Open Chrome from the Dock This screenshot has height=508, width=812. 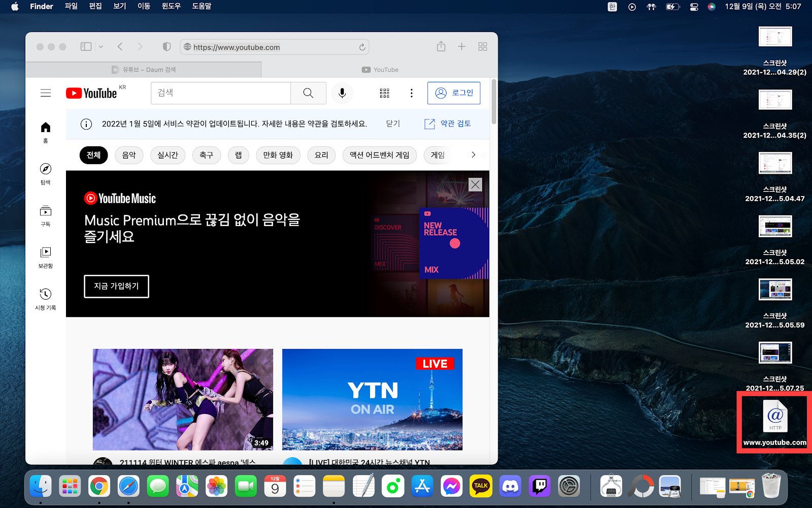click(x=99, y=487)
